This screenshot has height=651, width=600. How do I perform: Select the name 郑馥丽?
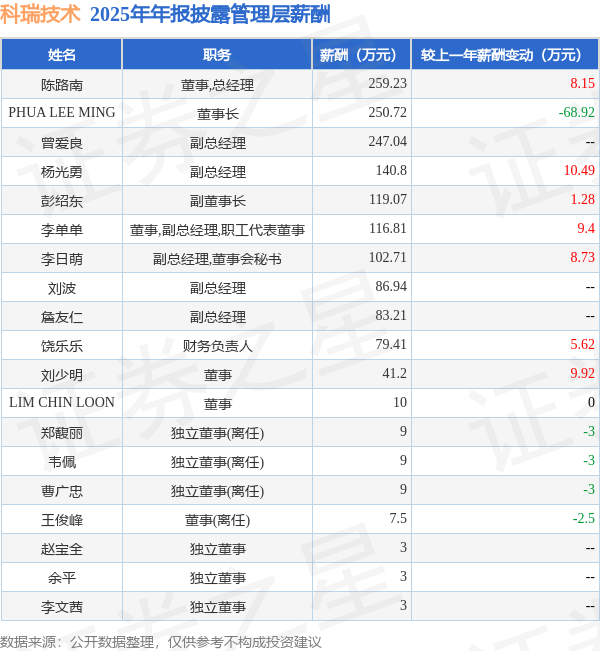tap(62, 433)
